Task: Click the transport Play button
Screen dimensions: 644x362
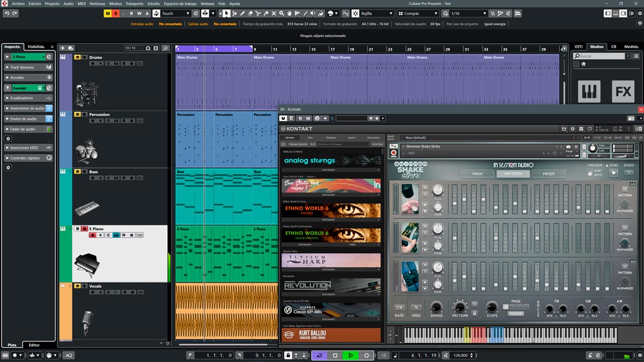Action: pyautogui.click(x=350, y=355)
